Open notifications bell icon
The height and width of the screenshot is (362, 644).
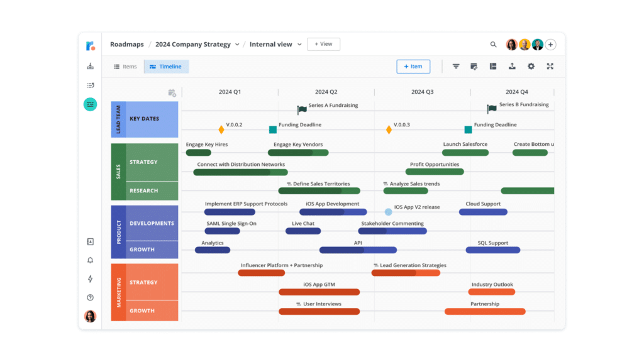coord(91,260)
